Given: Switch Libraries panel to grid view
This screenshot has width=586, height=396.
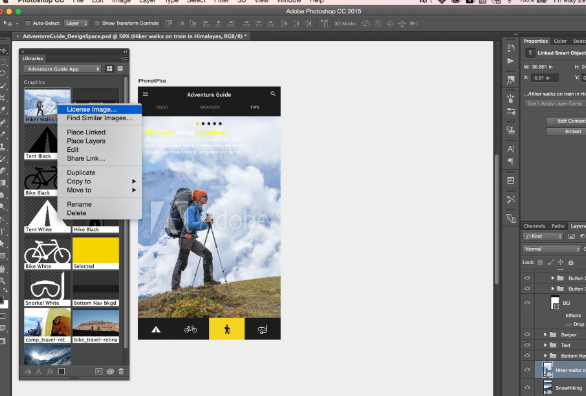Looking at the screenshot, I should [x=110, y=69].
